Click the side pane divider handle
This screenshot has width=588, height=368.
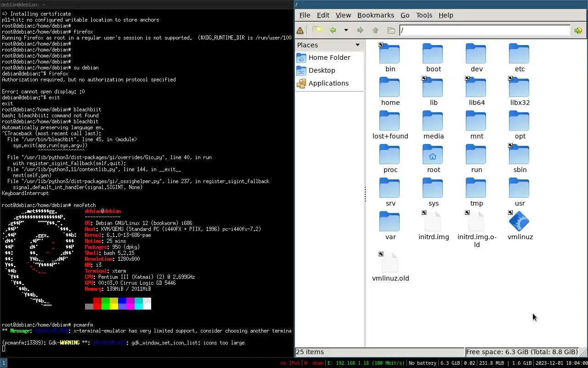(365, 194)
